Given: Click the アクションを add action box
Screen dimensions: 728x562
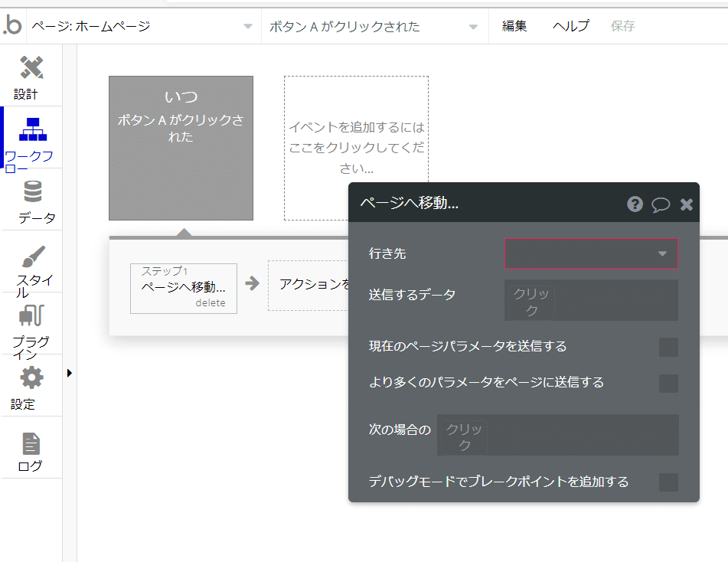Looking at the screenshot, I should pos(309,285).
